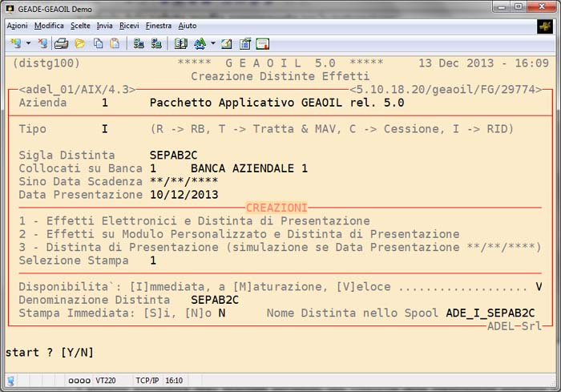Click the receive file transfer icon
Image resolution: width=561 pixels, height=392 pixels.
[154, 43]
